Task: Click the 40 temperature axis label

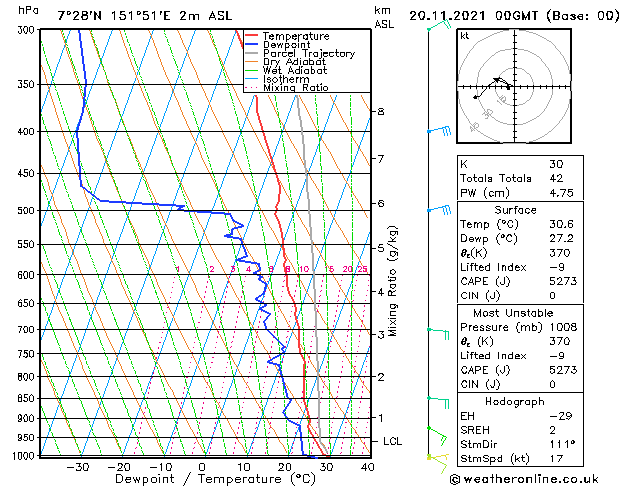Action: [367, 467]
